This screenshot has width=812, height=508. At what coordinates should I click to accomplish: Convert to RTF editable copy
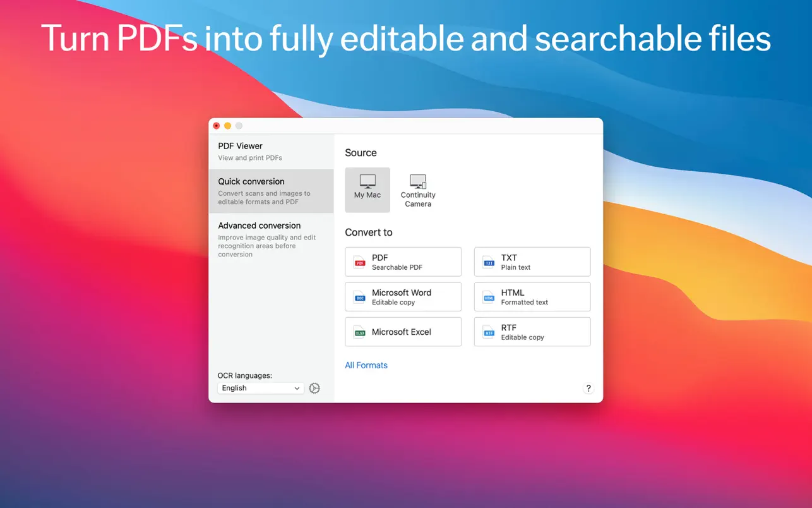(532, 332)
